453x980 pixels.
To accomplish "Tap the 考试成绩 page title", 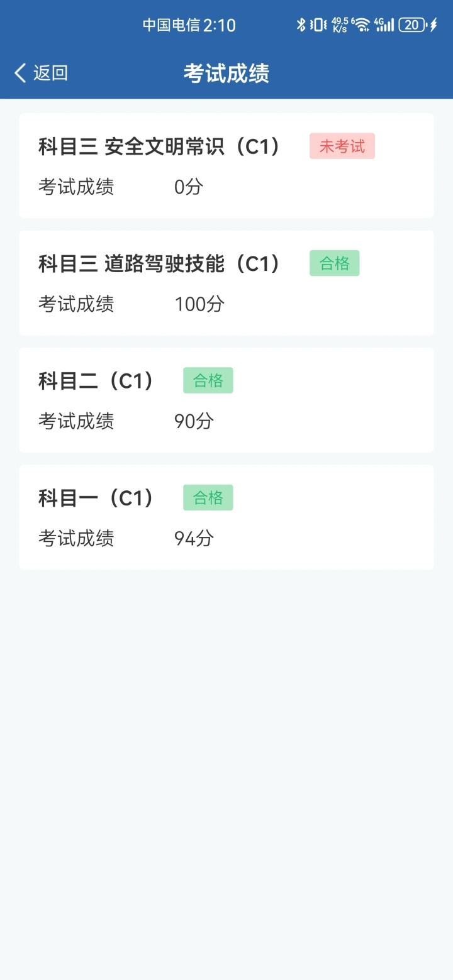I will tap(226, 74).
